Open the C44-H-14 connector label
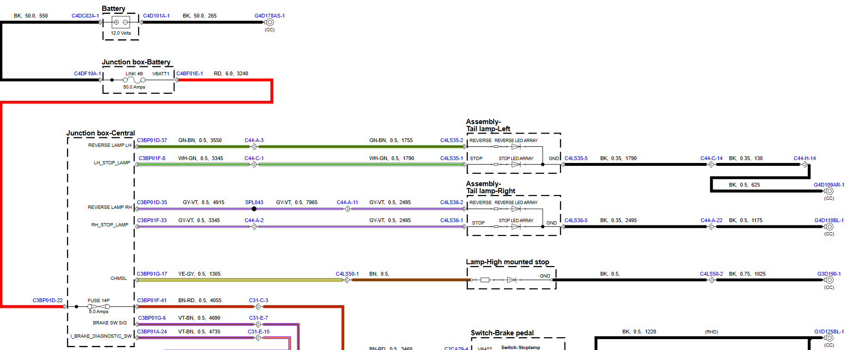Image resolution: width=868 pixels, height=350 pixels. (x=805, y=158)
